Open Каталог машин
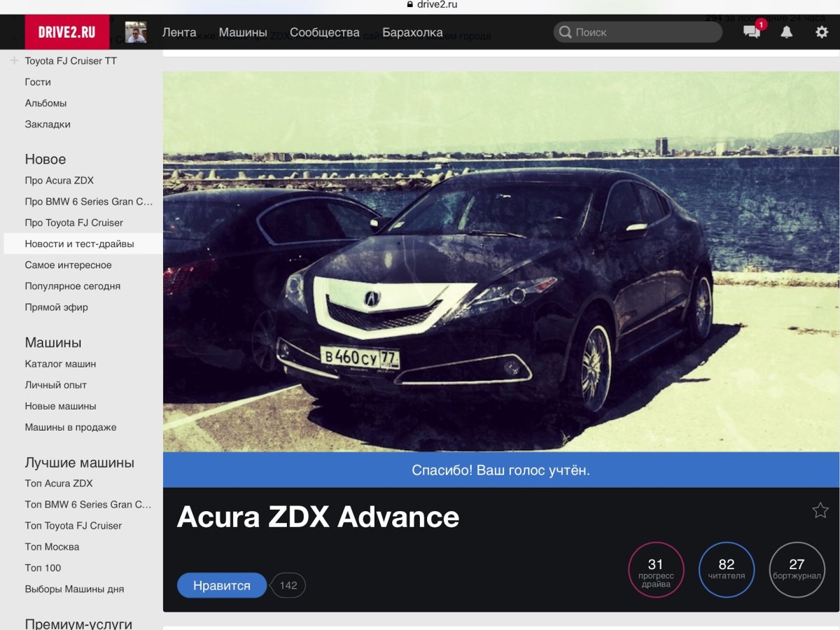Image resolution: width=840 pixels, height=630 pixels. point(60,363)
